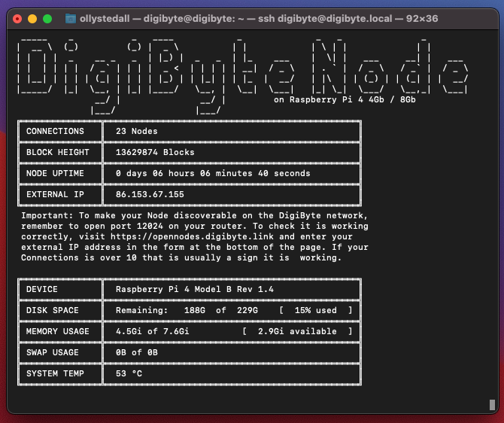The image size is (504, 423).
Task: Click the IP address 86.153.67.155
Action: [x=150, y=194]
